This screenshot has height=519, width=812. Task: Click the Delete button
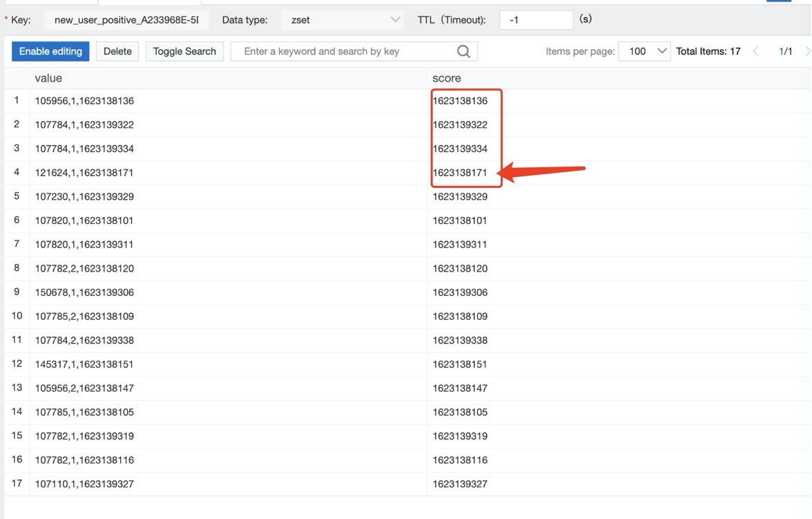[x=117, y=51]
